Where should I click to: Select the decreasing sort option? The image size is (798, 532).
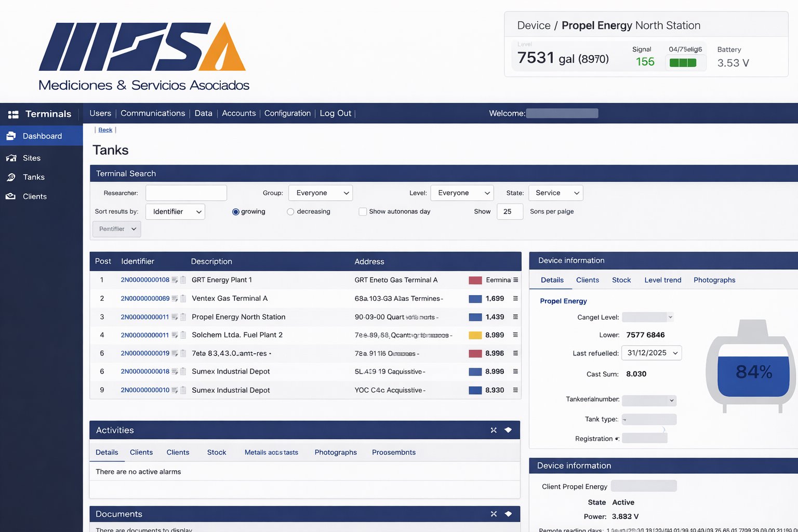[290, 211]
